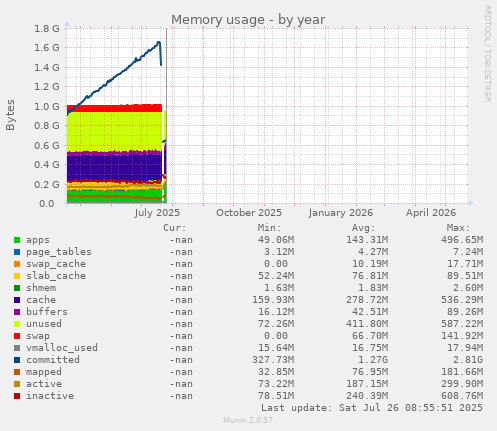Click the mapped max value 181.66M

(462, 372)
